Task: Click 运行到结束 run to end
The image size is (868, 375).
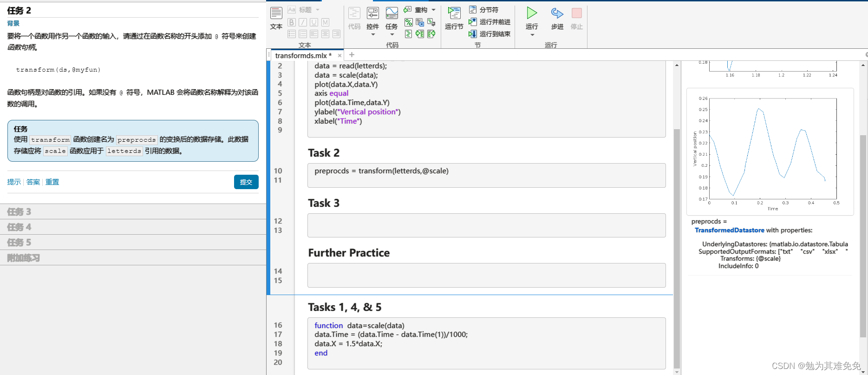Action: pos(489,34)
